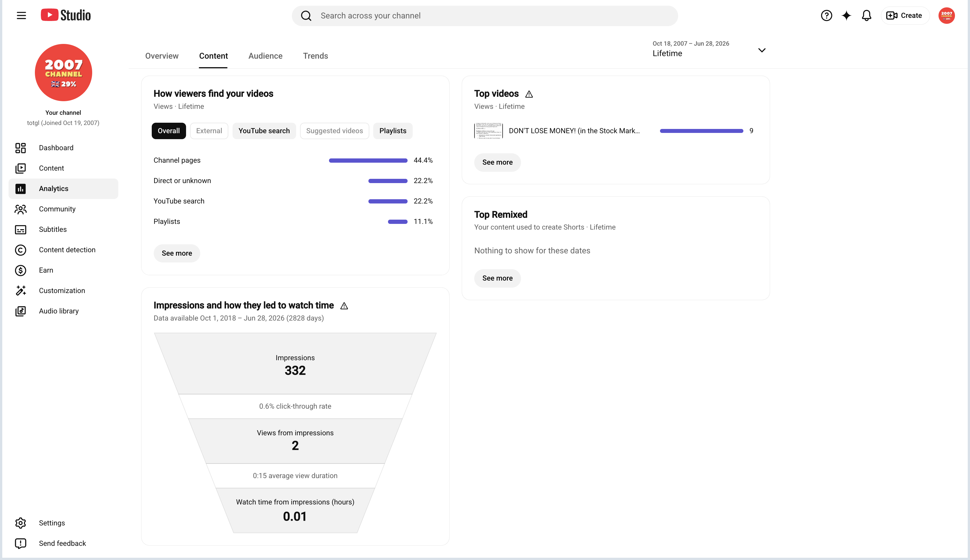Open Community from the sidebar
Viewport: 970px width, 560px height.
tap(63, 209)
